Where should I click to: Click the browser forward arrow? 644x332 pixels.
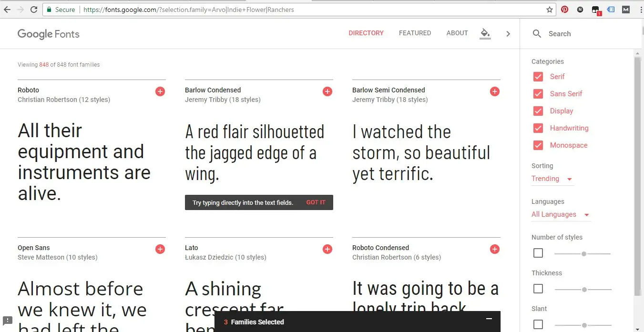(20, 10)
